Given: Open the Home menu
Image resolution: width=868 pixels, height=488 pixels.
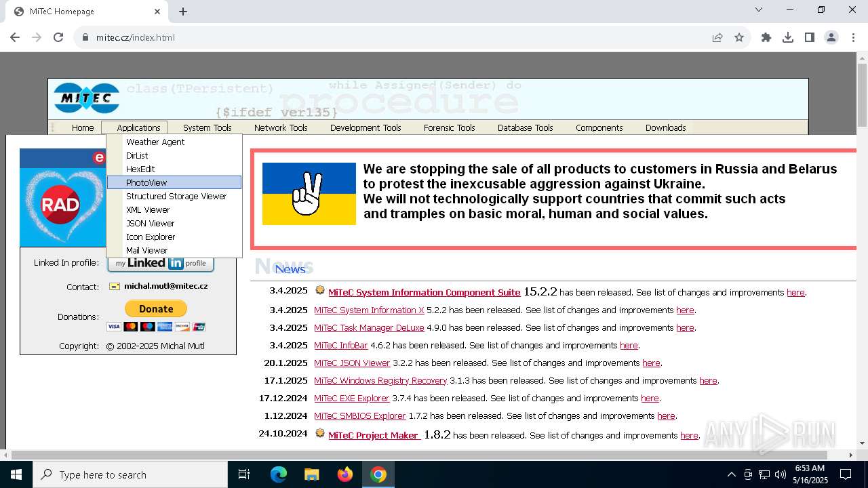Looking at the screenshot, I should click(83, 127).
